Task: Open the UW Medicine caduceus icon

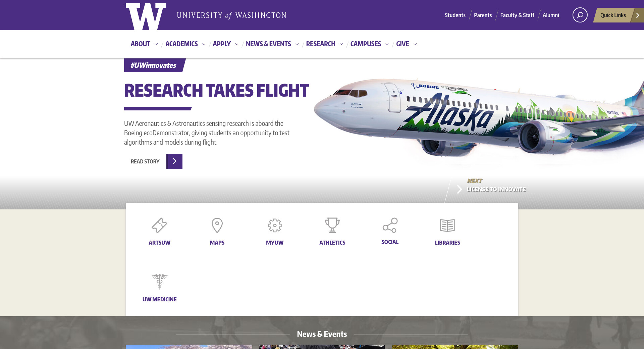Action: pos(159,282)
